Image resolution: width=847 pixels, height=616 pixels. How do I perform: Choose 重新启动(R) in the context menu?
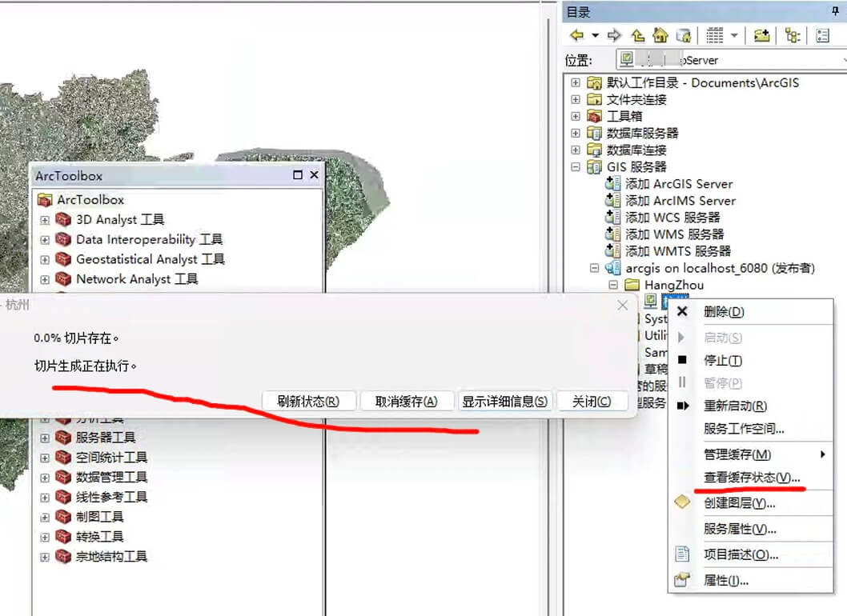pos(735,406)
